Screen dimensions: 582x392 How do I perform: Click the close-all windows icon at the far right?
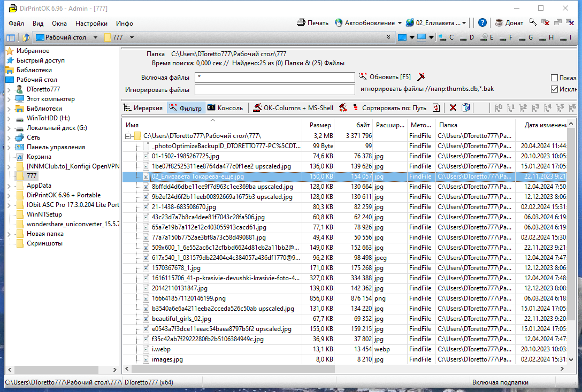570,22
